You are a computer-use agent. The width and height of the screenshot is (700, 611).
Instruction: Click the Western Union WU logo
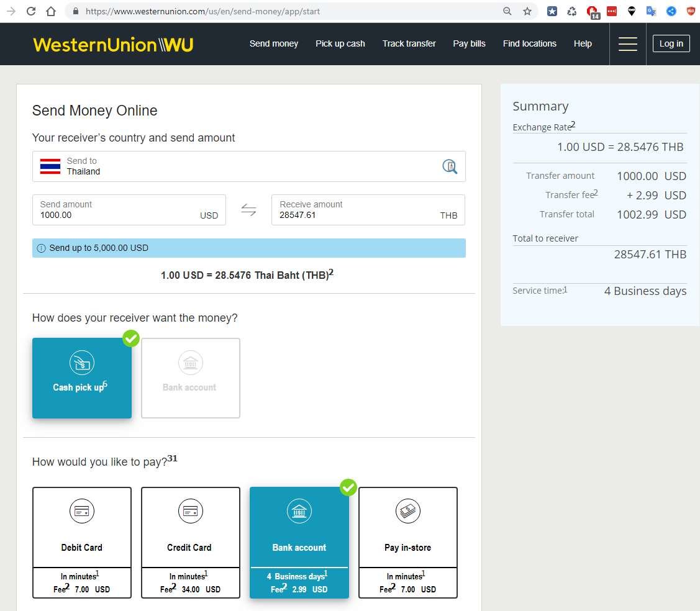[113, 45]
